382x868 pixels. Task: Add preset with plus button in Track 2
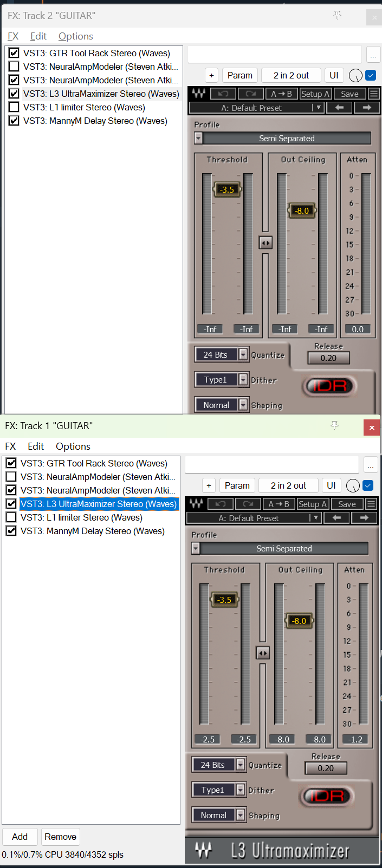[211, 75]
